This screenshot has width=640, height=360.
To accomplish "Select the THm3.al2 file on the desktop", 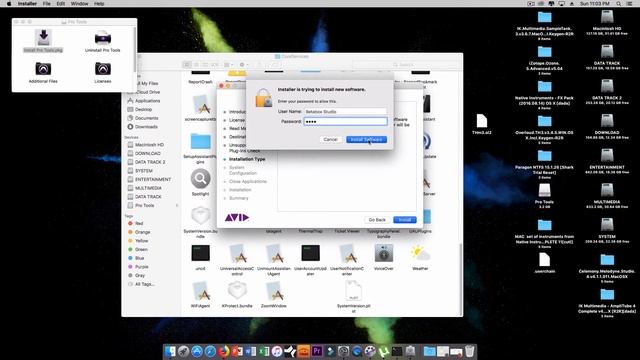I will click(482, 121).
